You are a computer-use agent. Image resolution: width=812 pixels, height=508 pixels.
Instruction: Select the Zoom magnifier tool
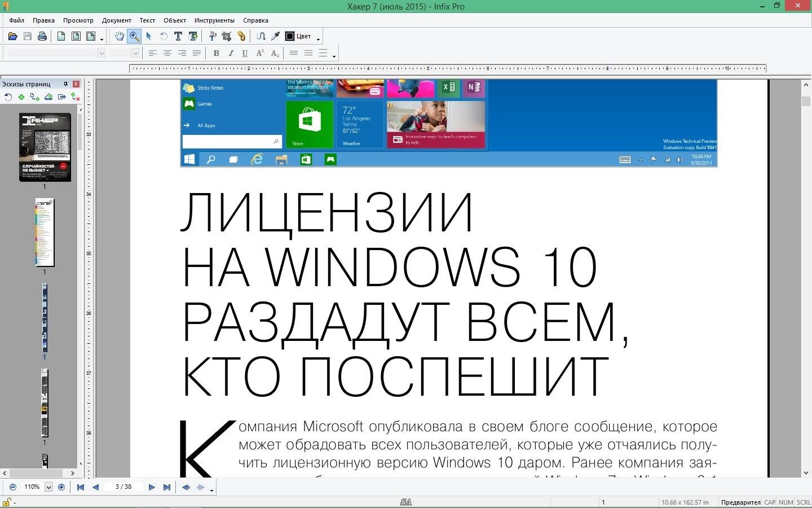pos(134,36)
